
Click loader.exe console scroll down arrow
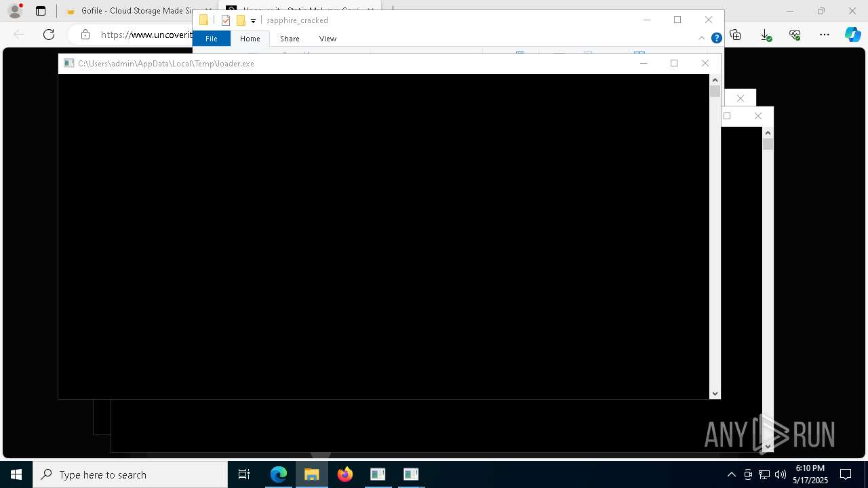(x=715, y=393)
